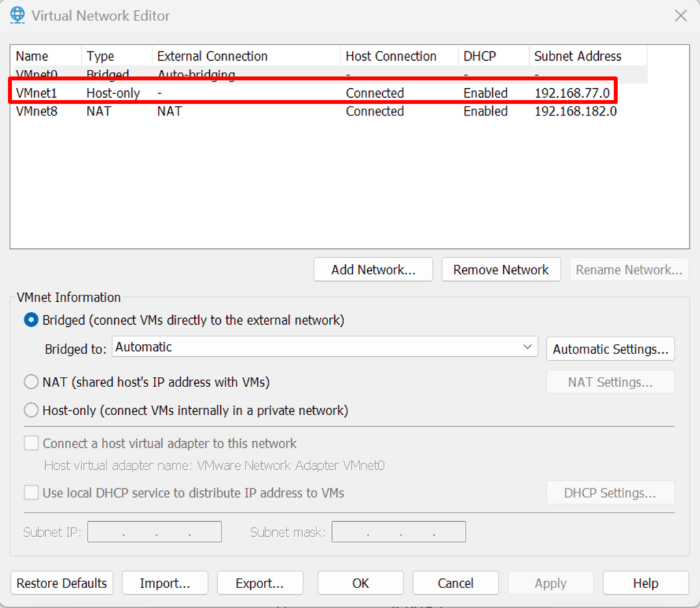The height and width of the screenshot is (608, 700).
Task: Confirm with the OK button
Action: (360, 583)
